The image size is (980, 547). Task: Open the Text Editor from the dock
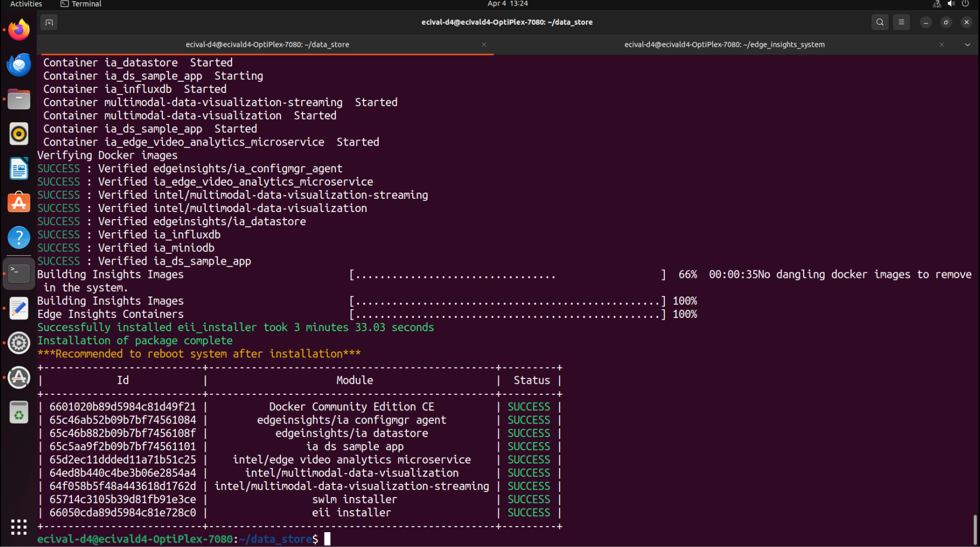(19, 308)
